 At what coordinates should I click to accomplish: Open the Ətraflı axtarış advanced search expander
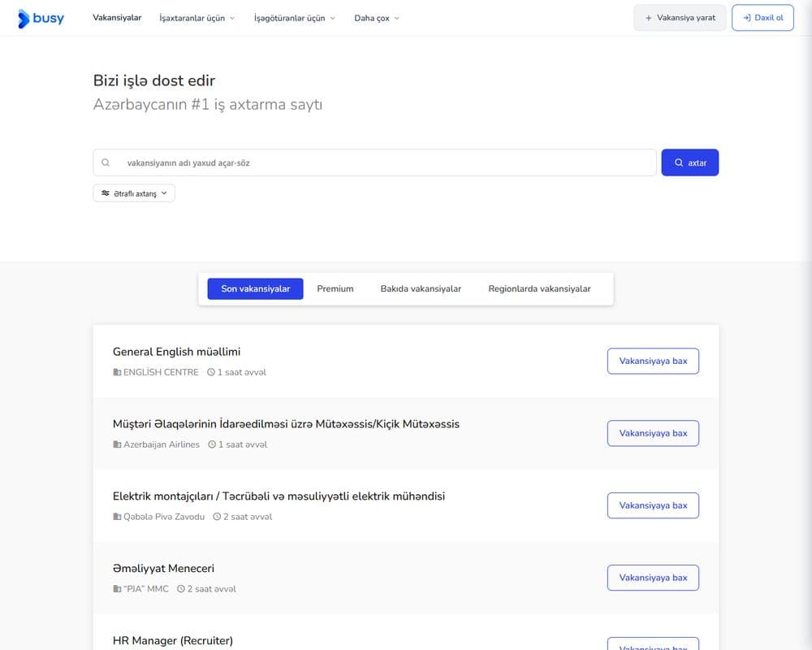(134, 193)
